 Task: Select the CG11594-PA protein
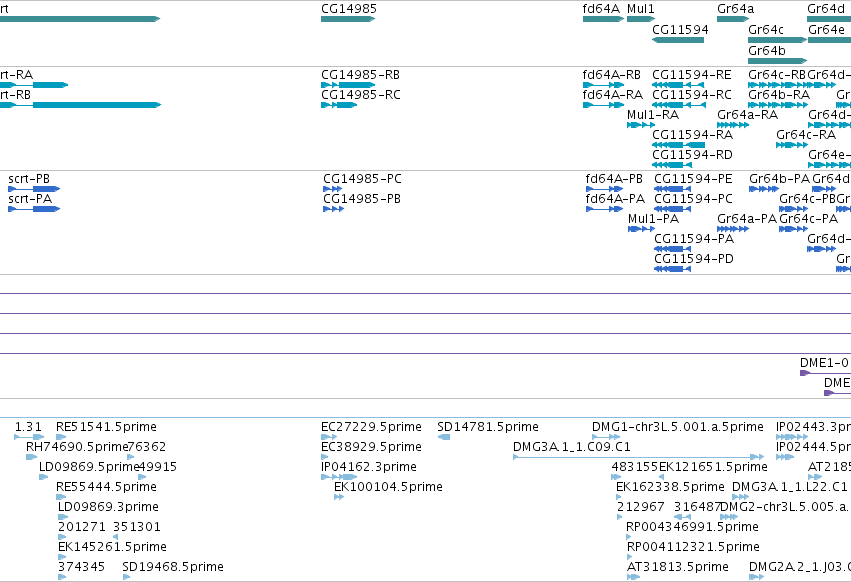click(672, 249)
